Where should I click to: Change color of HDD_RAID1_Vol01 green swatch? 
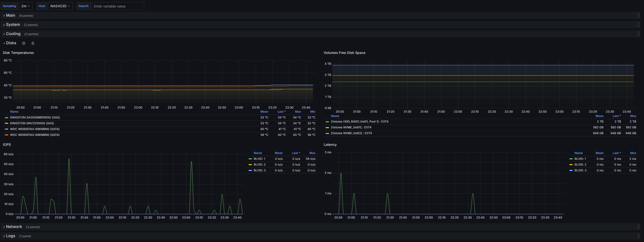(x=327, y=122)
